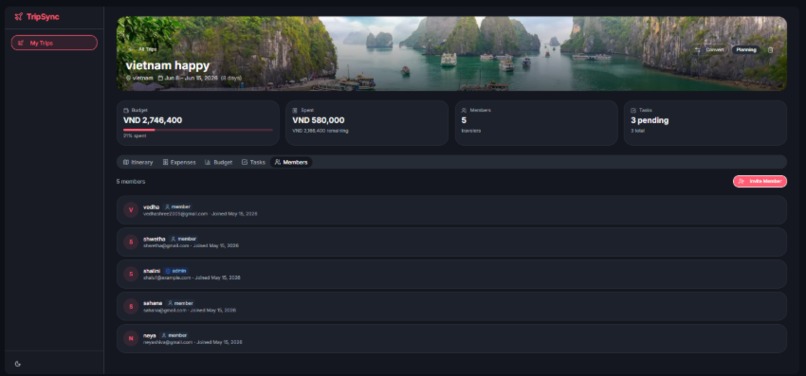Switch to the Expenses tab

[179, 162]
